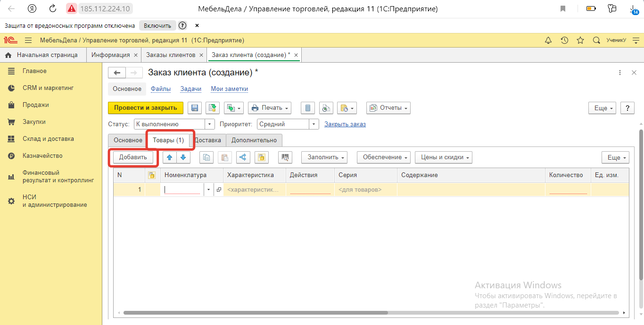Click the Добавить button
Image resolution: width=644 pixels, height=325 pixels.
click(133, 157)
